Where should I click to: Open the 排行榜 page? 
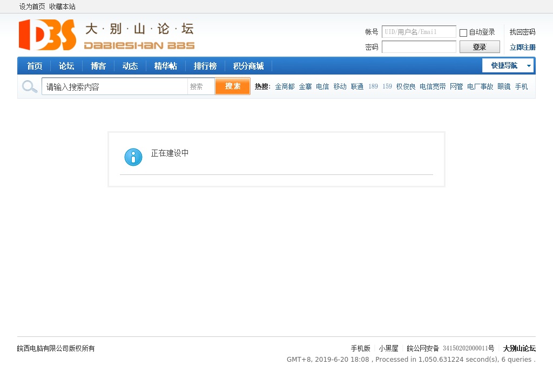[205, 66]
